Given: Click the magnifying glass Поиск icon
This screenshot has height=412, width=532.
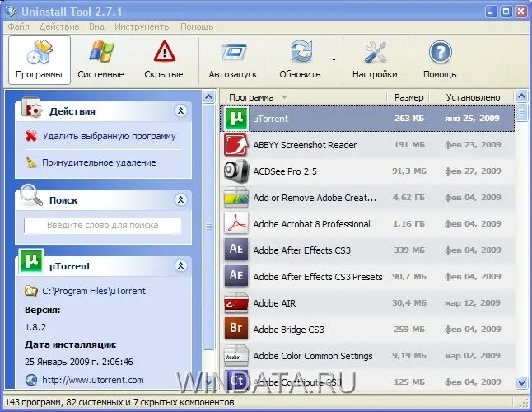Looking at the screenshot, I should click(30, 194).
